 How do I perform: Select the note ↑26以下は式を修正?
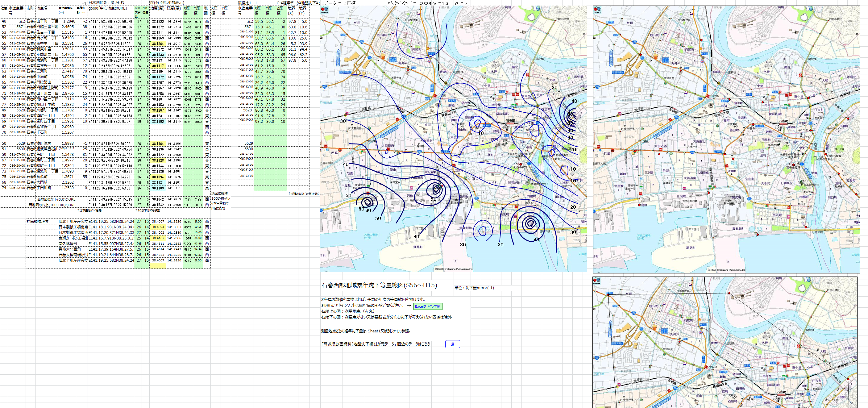[147, 210]
